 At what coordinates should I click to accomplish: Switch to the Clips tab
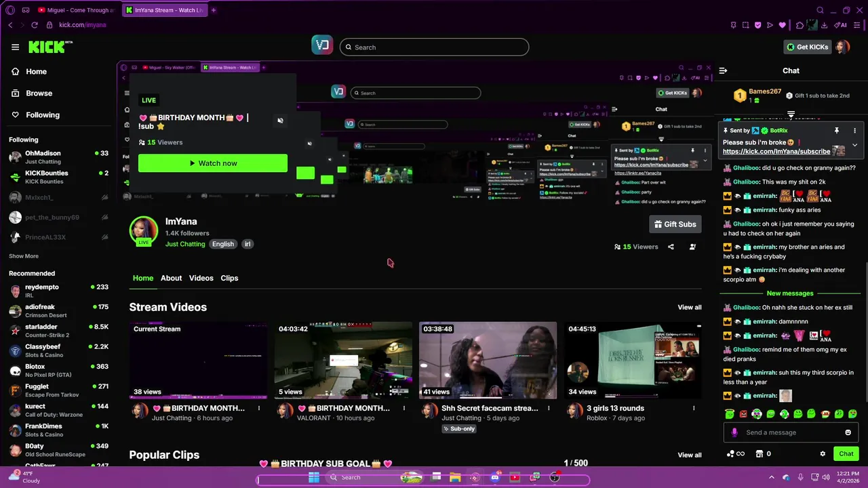[229, 278]
